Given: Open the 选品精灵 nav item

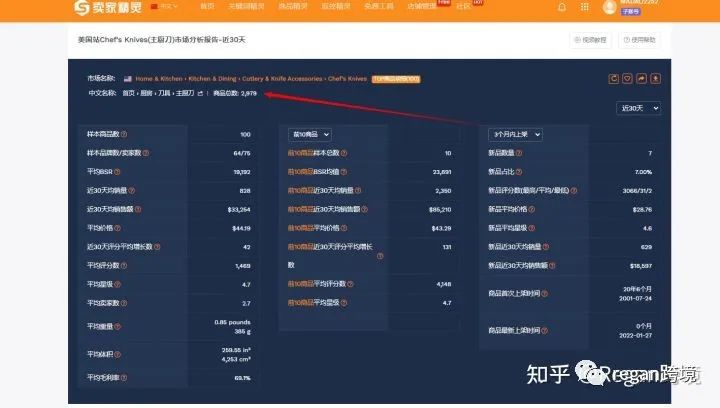Looking at the screenshot, I should (x=292, y=6).
